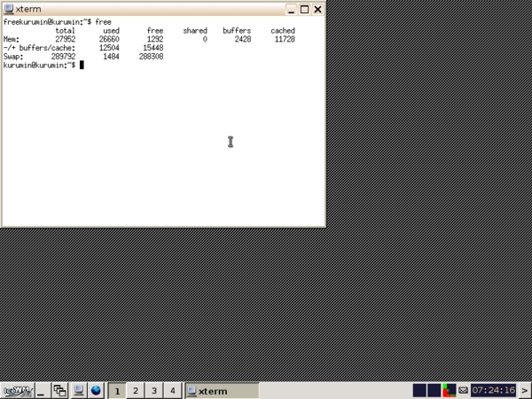532x399 pixels.
Task: Open the xterm window menu icon
Action: coord(9,9)
